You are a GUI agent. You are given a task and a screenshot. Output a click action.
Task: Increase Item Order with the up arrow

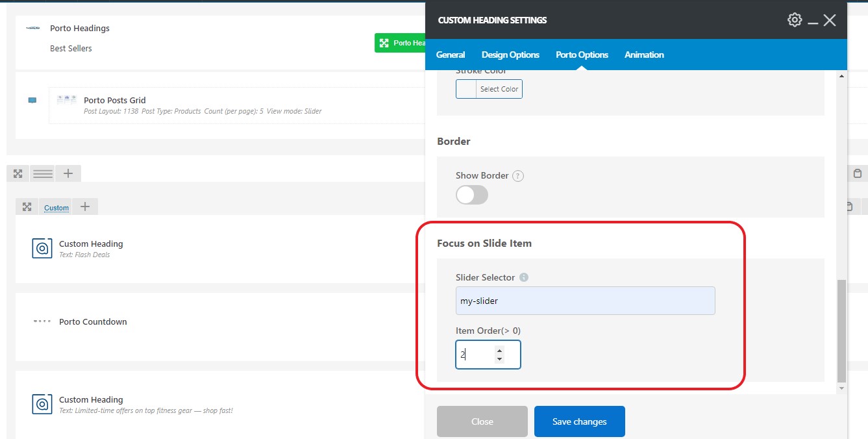click(x=499, y=351)
